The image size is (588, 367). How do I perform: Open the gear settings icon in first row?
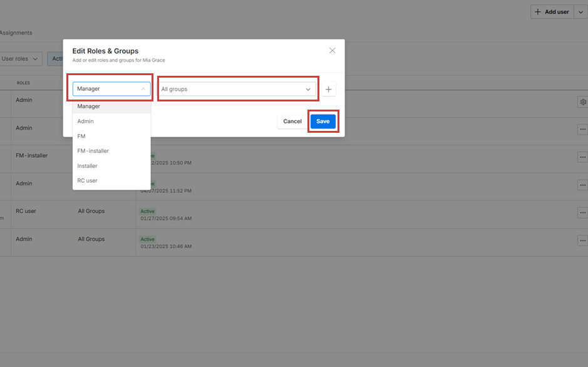[x=583, y=102]
